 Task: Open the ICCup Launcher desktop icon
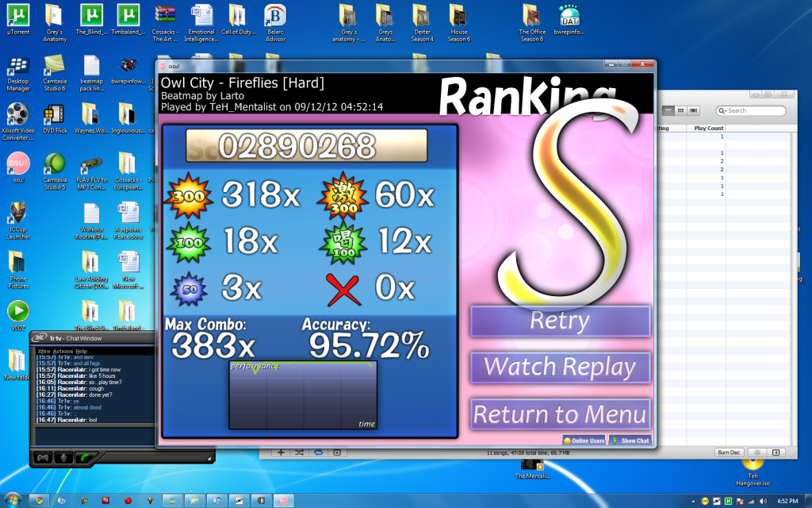18,221
